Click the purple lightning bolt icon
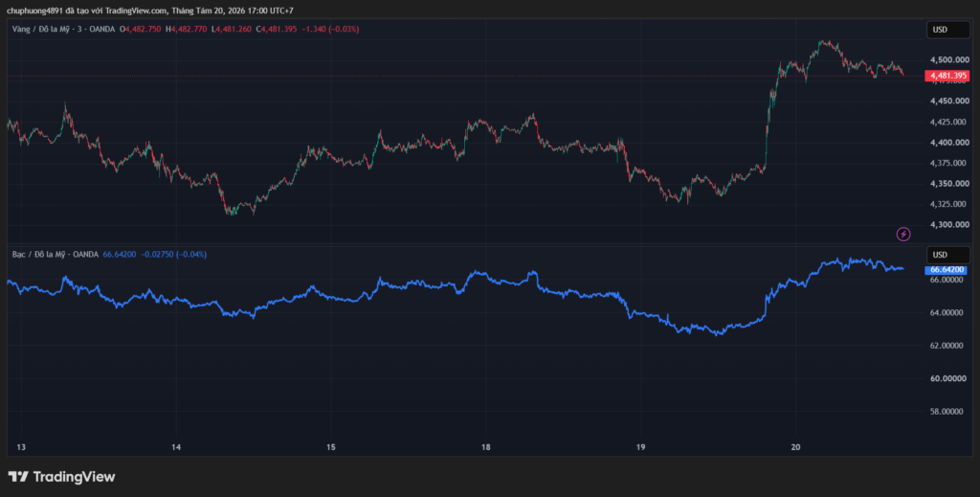Image resolution: width=980 pixels, height=497 pixels. [903, 235]
